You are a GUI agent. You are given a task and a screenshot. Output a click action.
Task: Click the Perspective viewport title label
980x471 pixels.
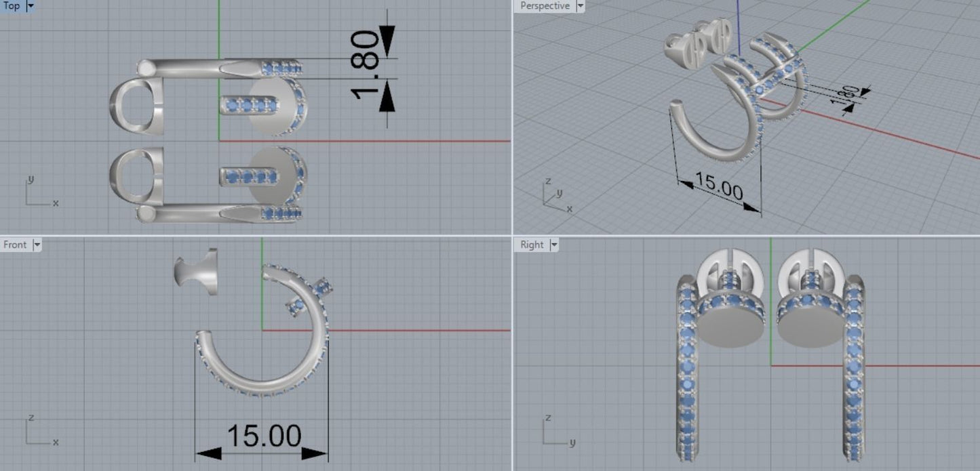545,6
